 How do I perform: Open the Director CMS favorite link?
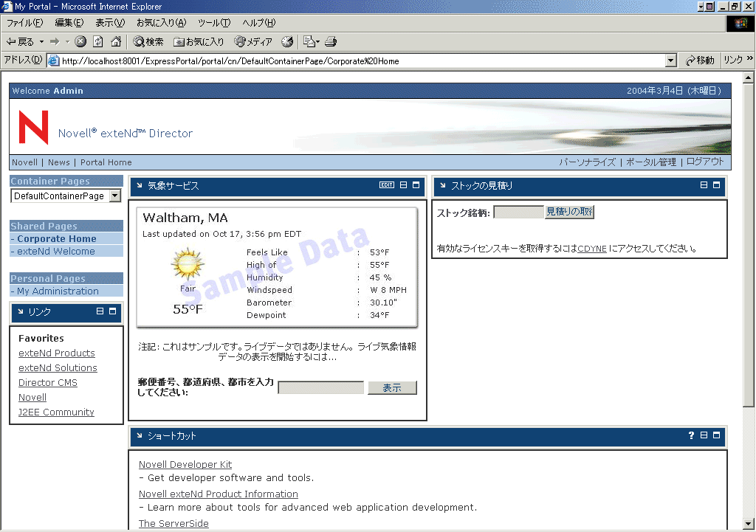(48, 383)
